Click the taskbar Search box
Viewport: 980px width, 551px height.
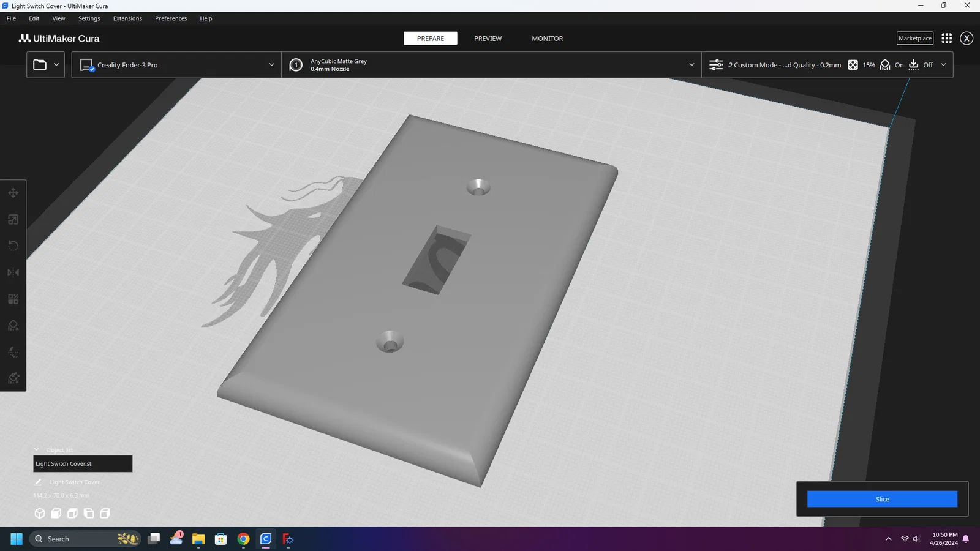[x=86, y=539]
